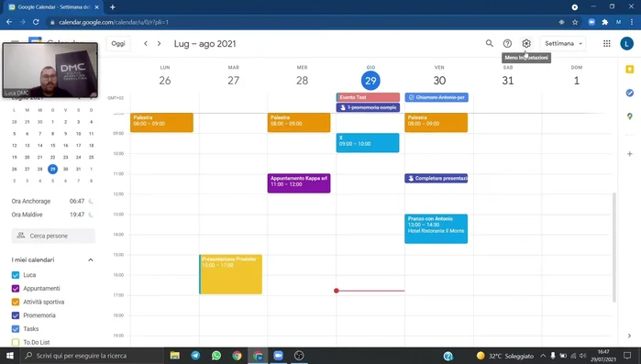Toggle the Promemoria calendar checkbox
Screen dimensions: 641x364
click(x=16, y=315)
